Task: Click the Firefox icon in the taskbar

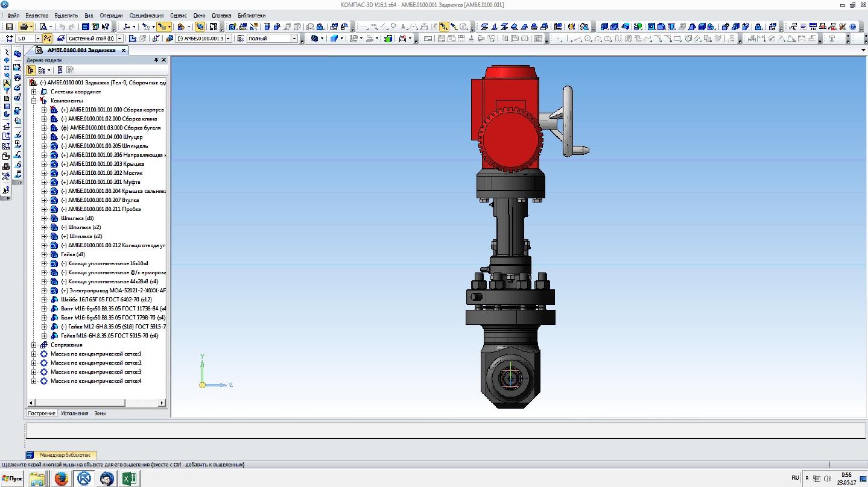Action: pyautogui.click(x=61, y=479)
